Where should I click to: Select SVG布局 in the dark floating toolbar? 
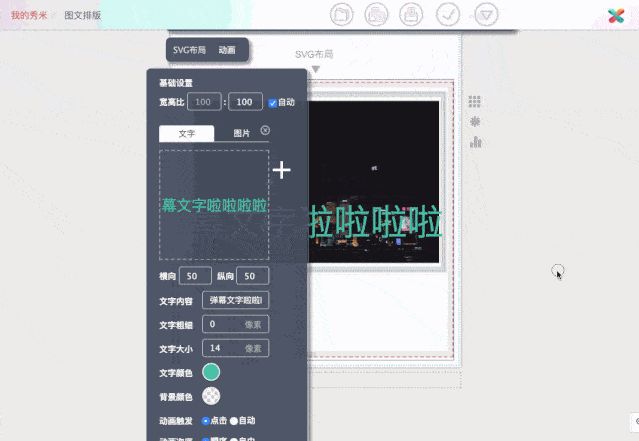[x=189, y=50]
